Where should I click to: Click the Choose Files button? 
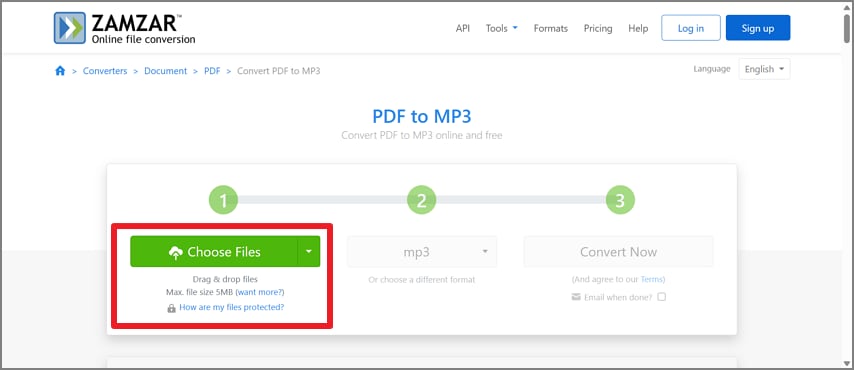click(214, 252)
